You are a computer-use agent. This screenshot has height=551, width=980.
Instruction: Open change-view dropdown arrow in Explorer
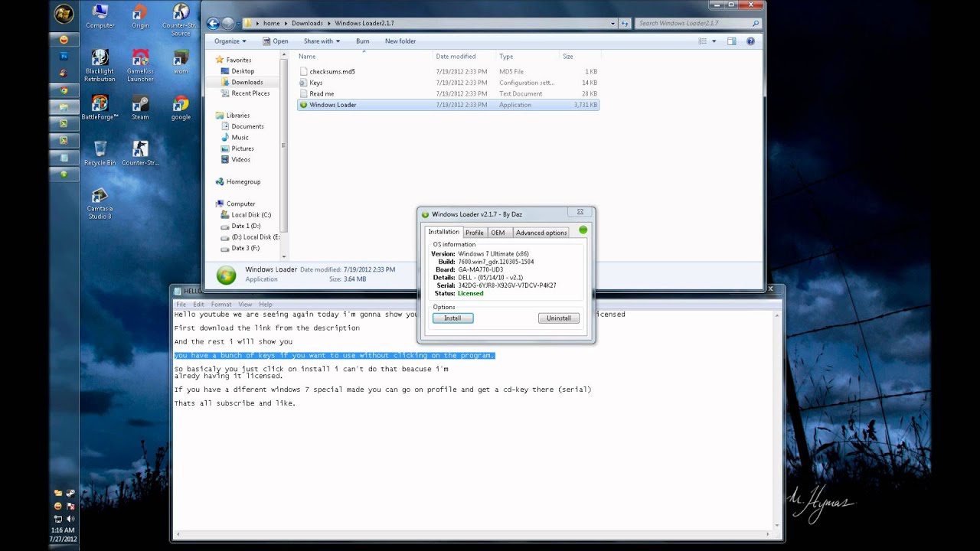[x=714, y=41]
